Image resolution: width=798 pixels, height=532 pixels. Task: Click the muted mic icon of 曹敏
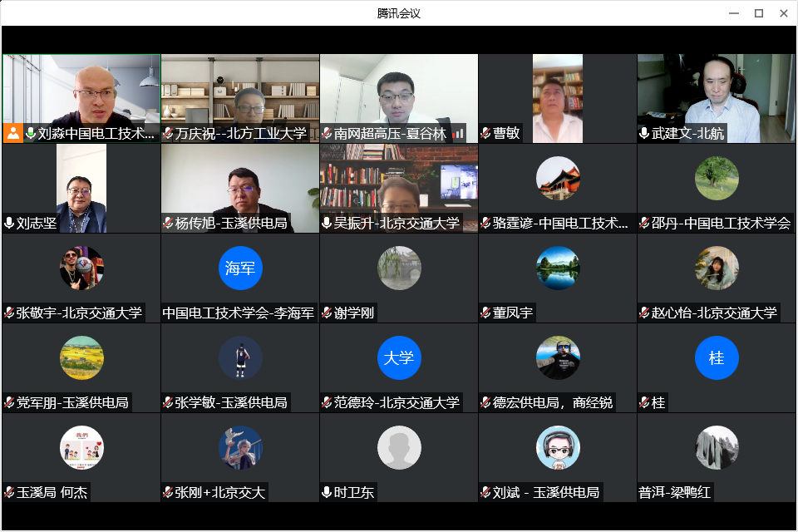coord(485,133)
